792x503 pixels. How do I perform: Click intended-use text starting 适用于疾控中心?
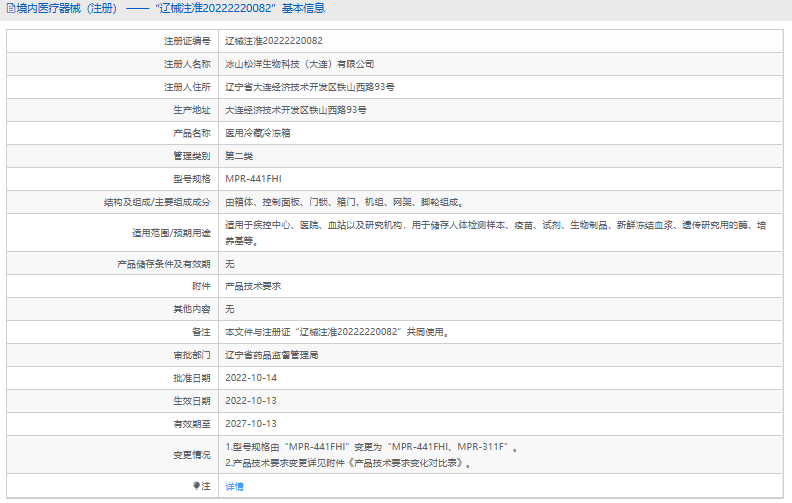point(496,233)
